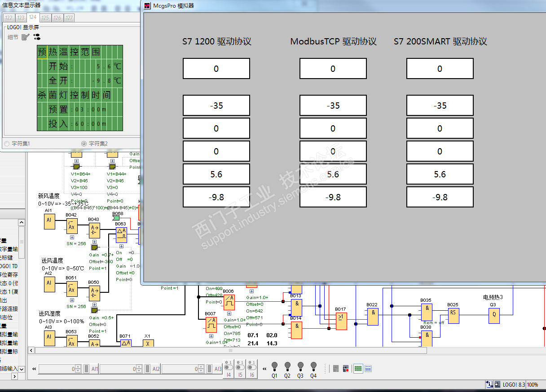The width and height of the screenshot is (546, 392).
Task: Select the X1 connector block
Action: [x=148, y=343]
